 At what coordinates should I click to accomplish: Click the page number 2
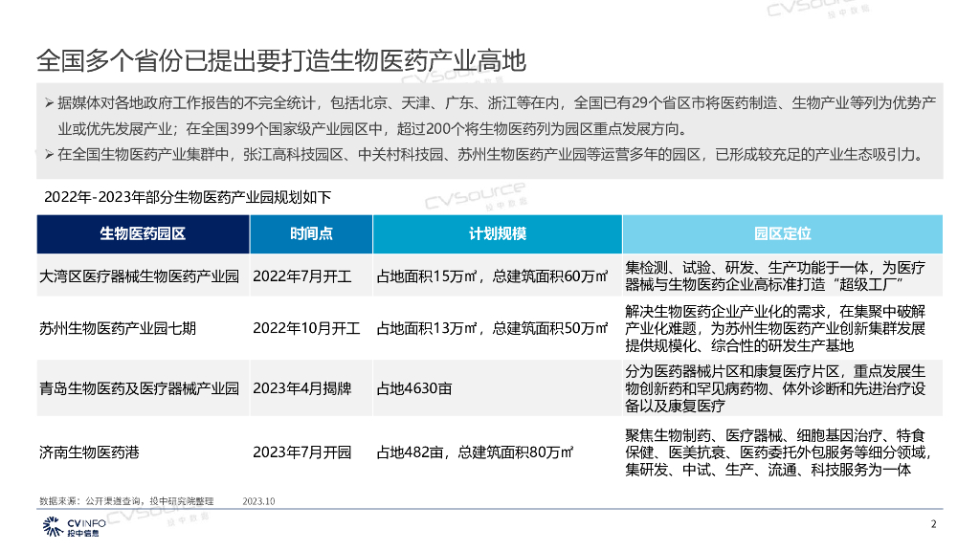pyautogui.click(x=934, y=524)
